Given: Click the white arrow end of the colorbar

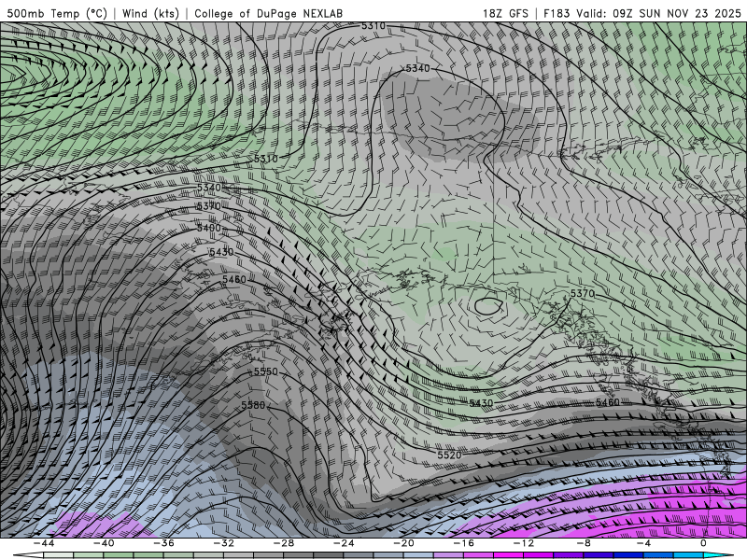Looking at the screenshot, I should [x=29, y=555].
